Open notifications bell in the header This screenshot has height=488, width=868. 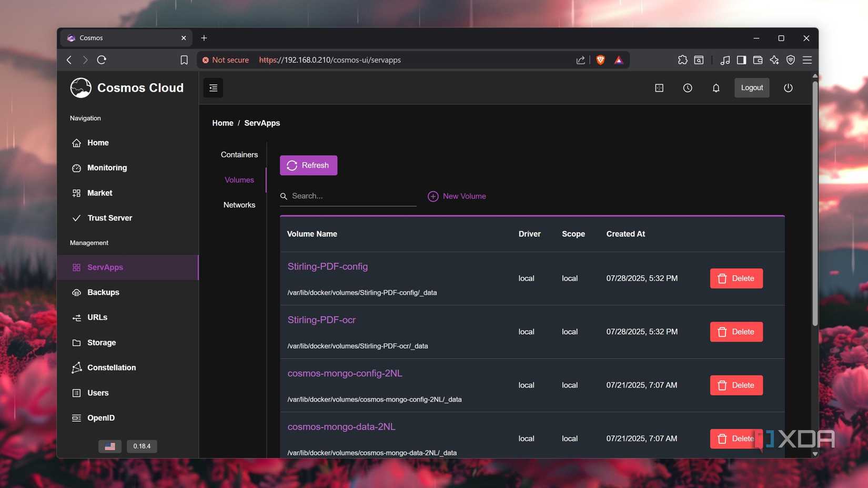pos(716,88)
